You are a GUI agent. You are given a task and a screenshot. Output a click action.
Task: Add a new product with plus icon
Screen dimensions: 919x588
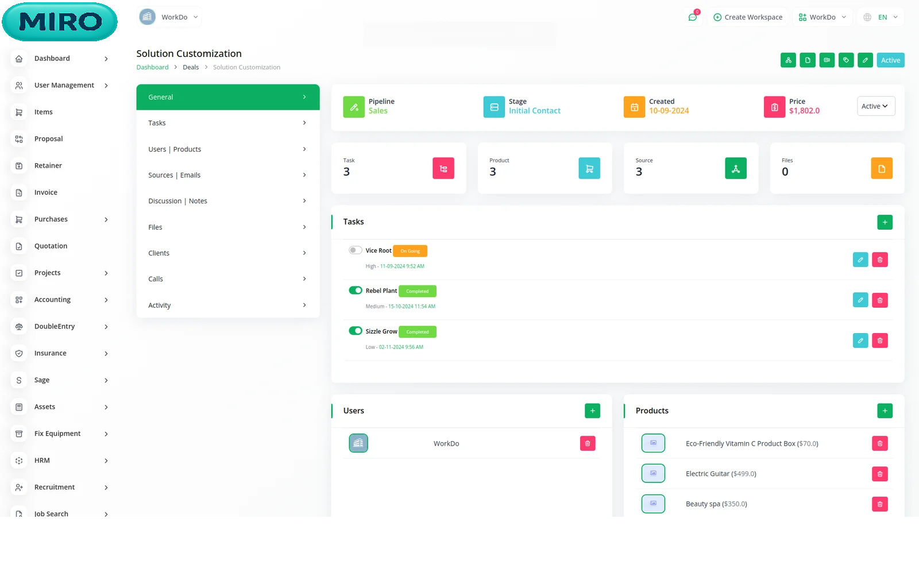(x=885, y=411)
